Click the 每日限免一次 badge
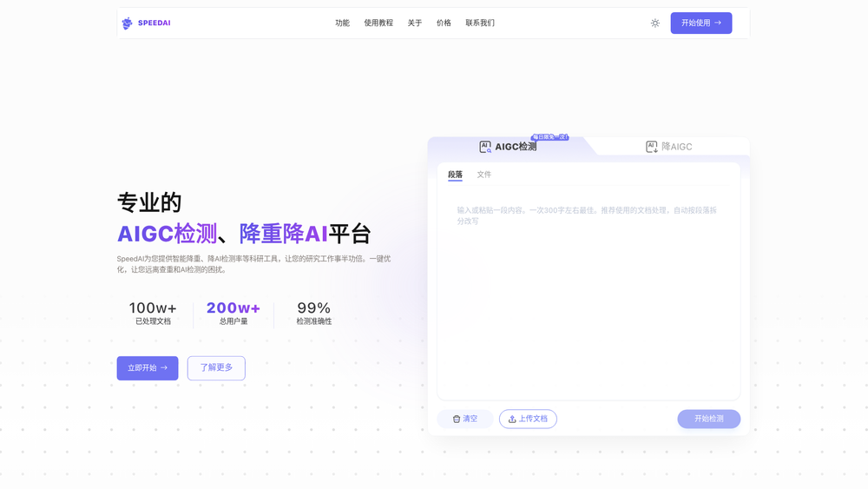The height and width of the screenshot is (489, 868). tap(549, 136)
